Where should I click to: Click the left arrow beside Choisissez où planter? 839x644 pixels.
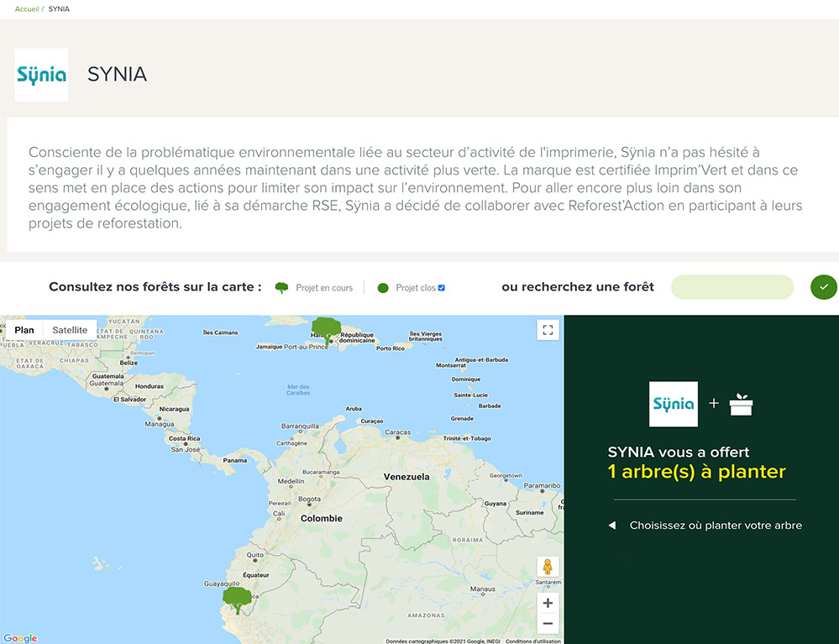(x=612, y=526)
